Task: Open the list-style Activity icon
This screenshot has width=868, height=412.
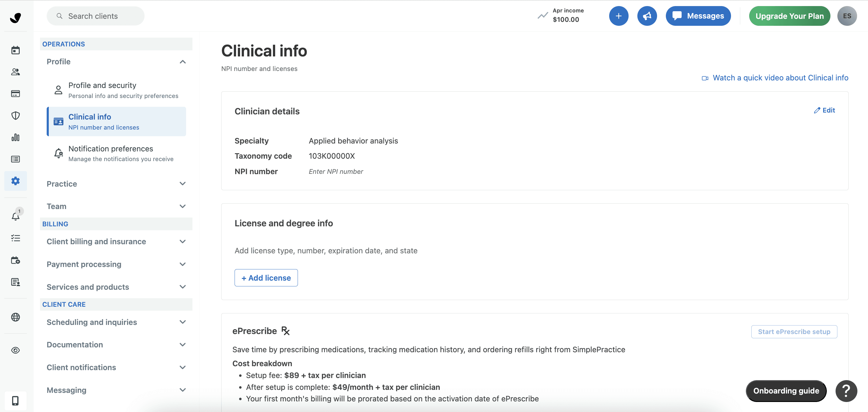Action: click(15, 159)
